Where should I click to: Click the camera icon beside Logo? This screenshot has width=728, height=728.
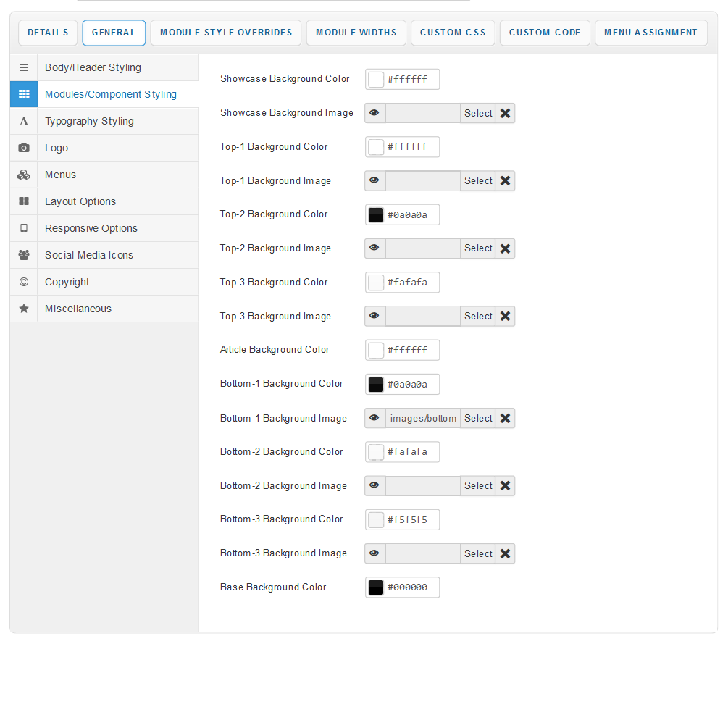pyautogui.click(x=24, y=148)
